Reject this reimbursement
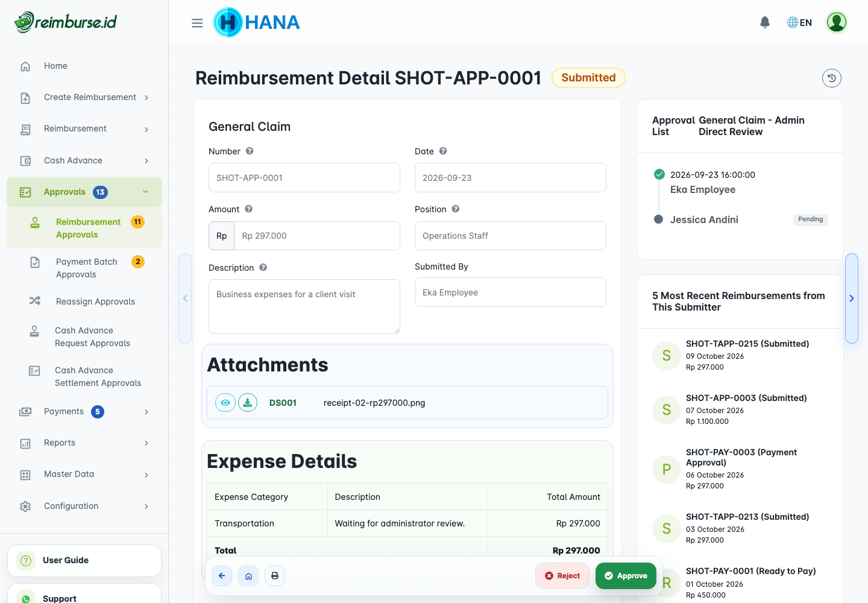The height and width of the screenshot is (603, 868). 562,576
